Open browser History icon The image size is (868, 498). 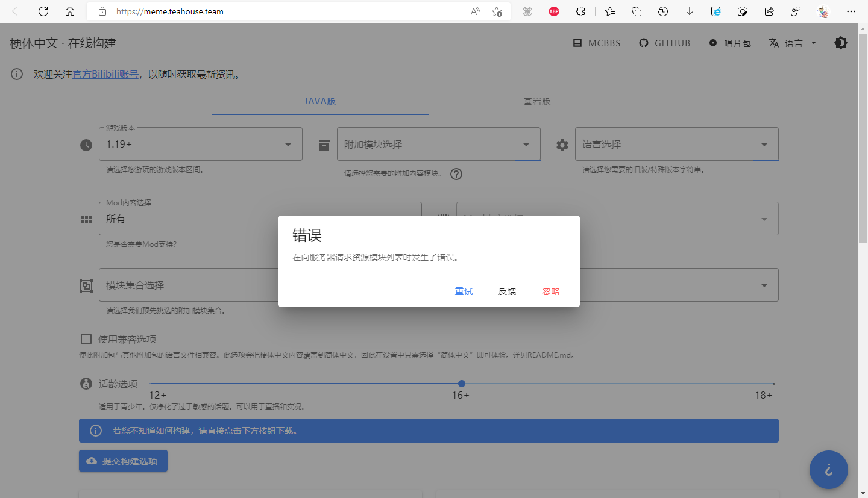pyautogui.click(x=663, y=11)
